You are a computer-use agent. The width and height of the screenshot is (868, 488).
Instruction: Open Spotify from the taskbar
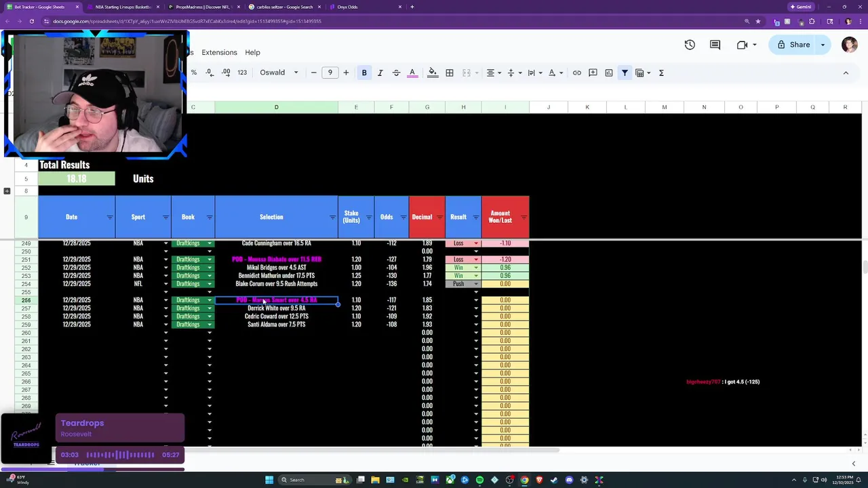(x=479, y=480)
